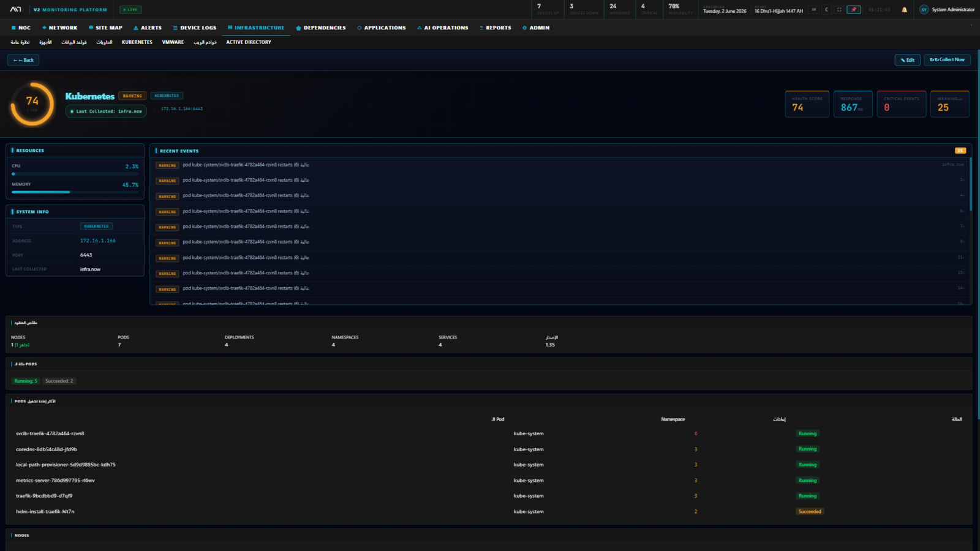Open the NOC menu
This screenshot has width=980, height=551.
tap(21, 28)
